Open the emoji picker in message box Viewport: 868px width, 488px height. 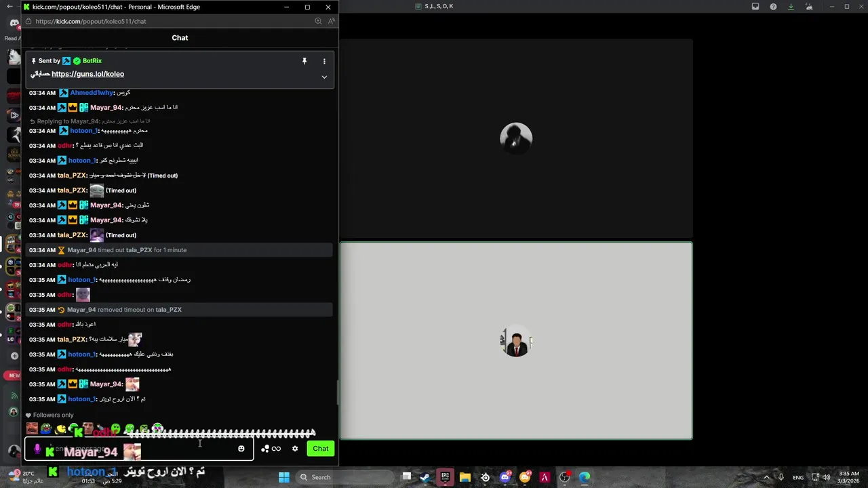[241, 449]
